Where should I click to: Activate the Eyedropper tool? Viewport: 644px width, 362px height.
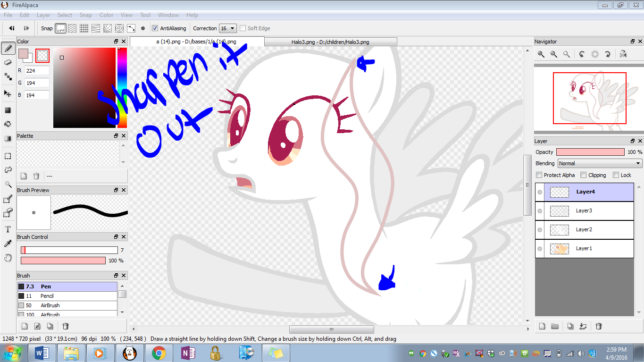pyautogui.click(x=8, y=244)
